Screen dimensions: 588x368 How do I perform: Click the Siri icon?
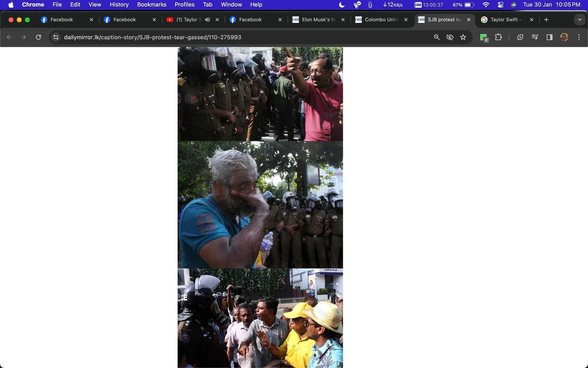coord(514,5)
